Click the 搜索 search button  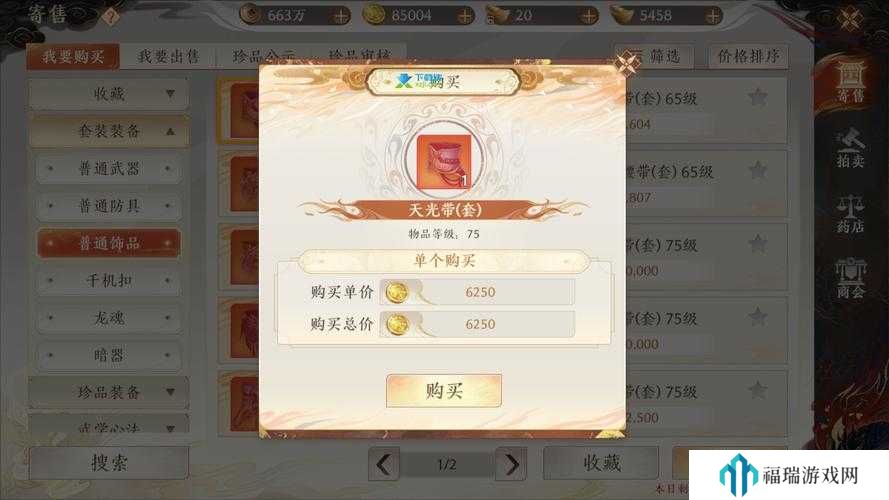pos(109,463)
